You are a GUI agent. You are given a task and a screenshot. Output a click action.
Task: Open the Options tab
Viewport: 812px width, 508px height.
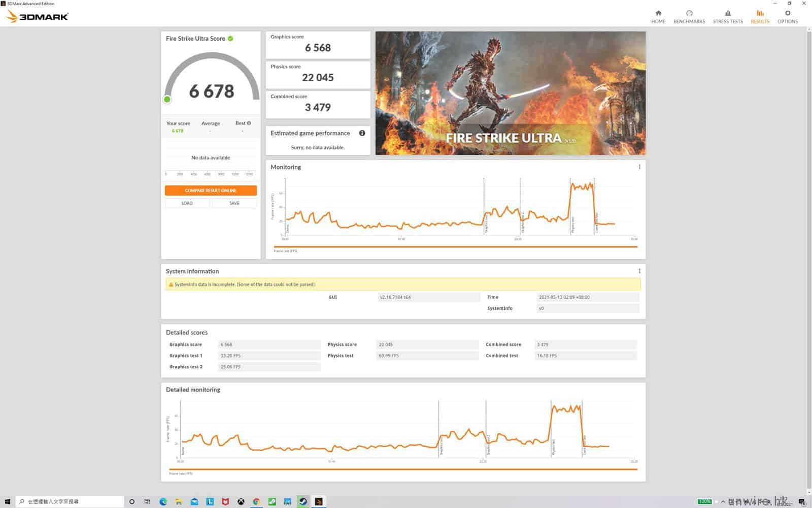pyautogui.click(x=787, y=16)
